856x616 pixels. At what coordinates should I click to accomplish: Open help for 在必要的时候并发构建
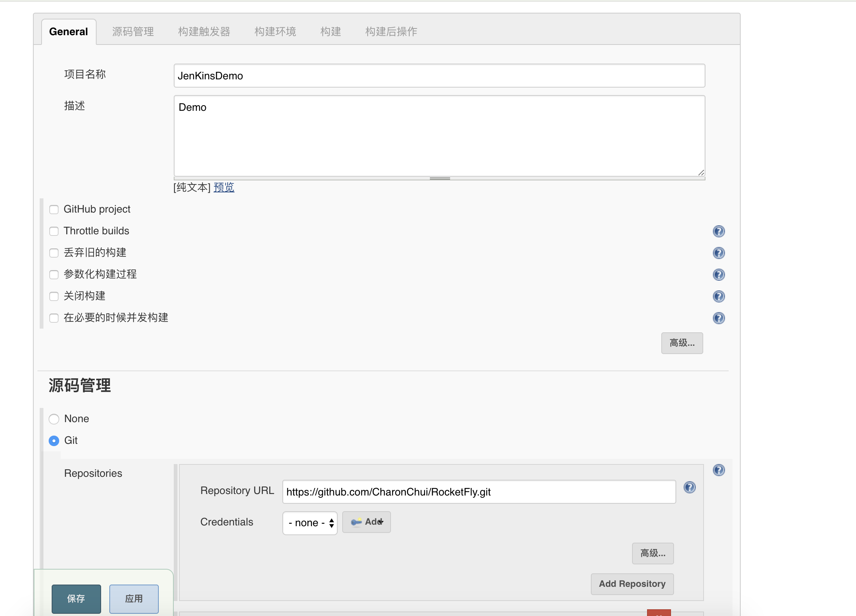(718, 318)
